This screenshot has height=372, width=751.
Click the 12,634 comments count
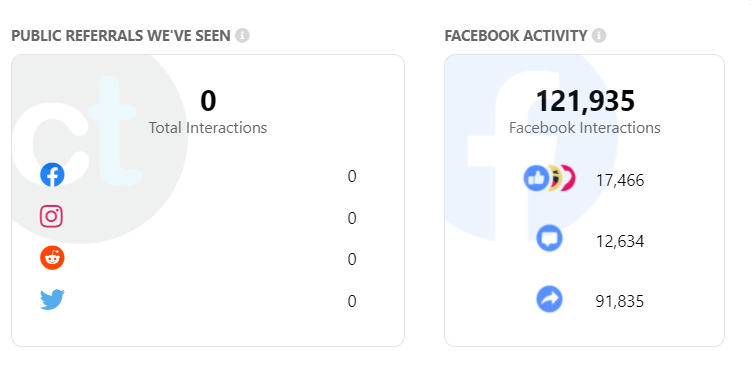click(620, 241)
